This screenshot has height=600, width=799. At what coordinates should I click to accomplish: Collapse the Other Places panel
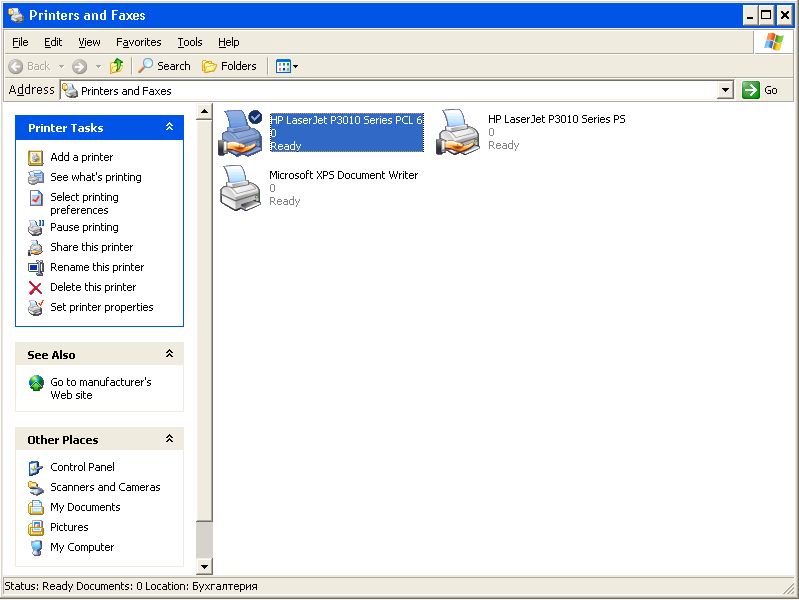pos(169,439)
